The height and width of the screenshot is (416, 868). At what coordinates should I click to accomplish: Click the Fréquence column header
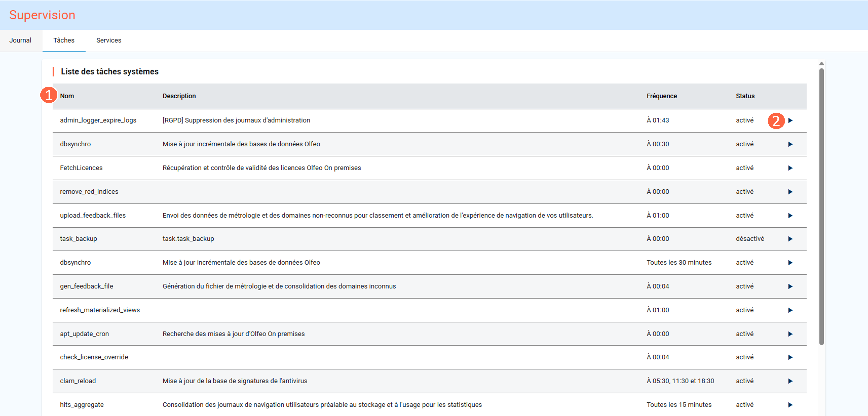(x=661, y=96)
